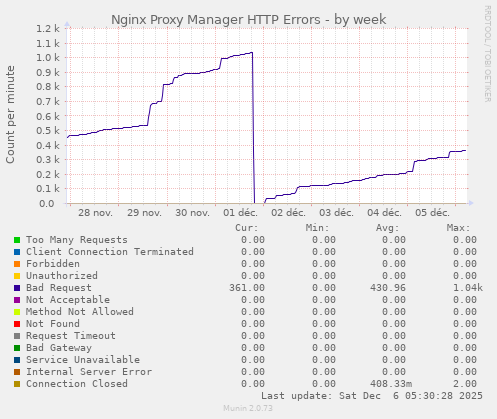
Task: Click the 'Forbidden' legend label
Action: (53, 264)
